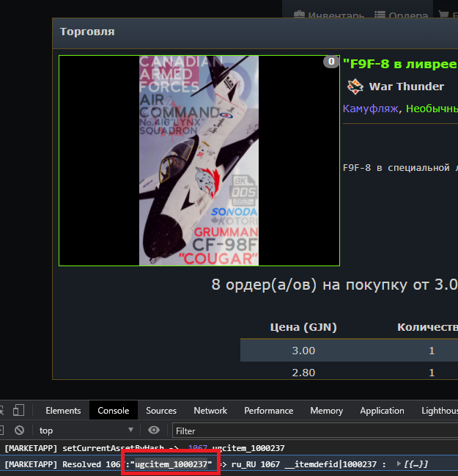Toggle the DevTools device toolbar icon
This screenshot has width=458, height=476.
pyautogui.click(x=20, y=411)
